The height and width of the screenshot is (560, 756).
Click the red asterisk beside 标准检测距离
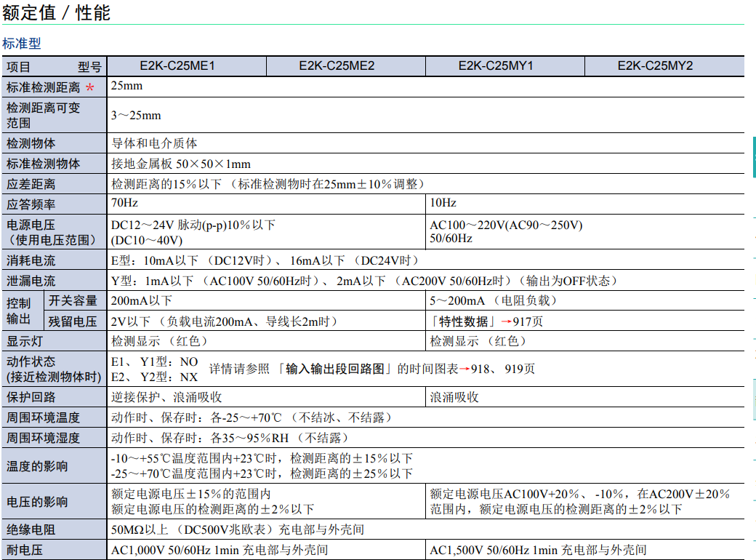click(x=89, y=87)
